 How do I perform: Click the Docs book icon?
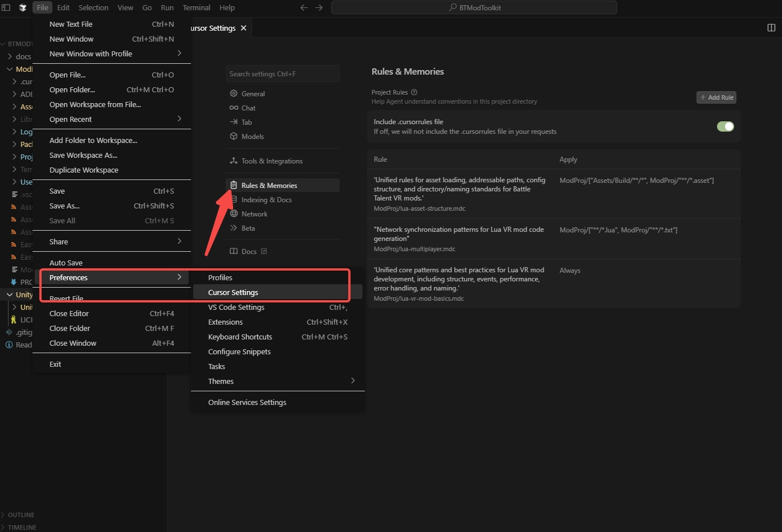234,251
